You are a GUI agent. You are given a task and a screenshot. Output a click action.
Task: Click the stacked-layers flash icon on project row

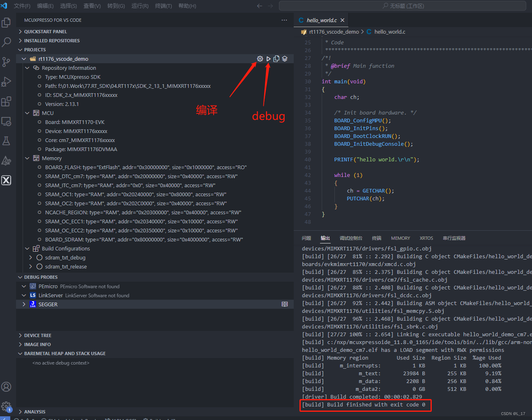285,58
